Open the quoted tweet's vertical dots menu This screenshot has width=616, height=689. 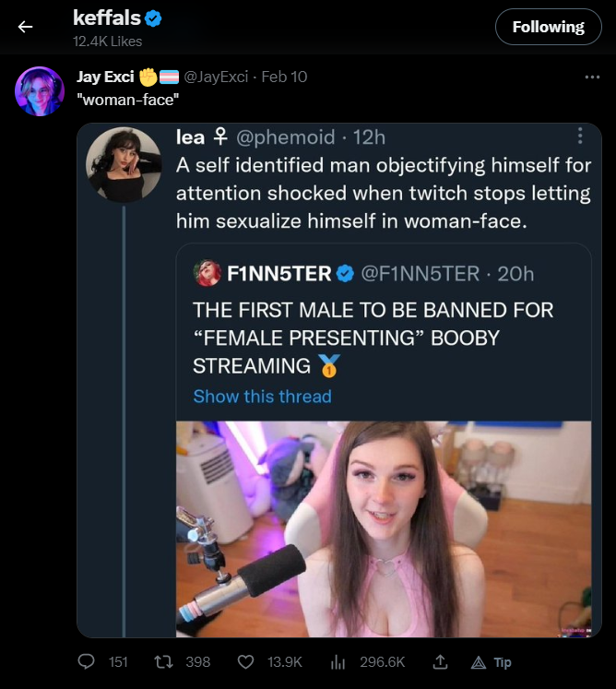pyautogui.click(x=579, y=137)
